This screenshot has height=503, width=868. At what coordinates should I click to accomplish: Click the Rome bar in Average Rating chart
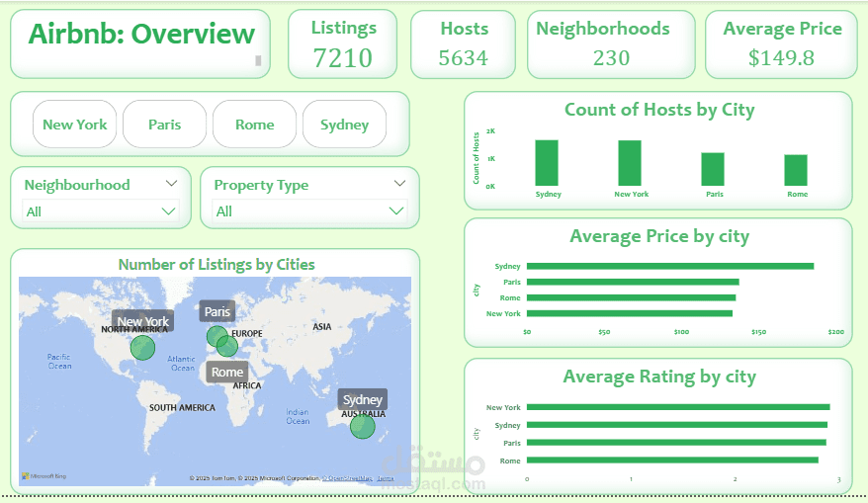672,461
